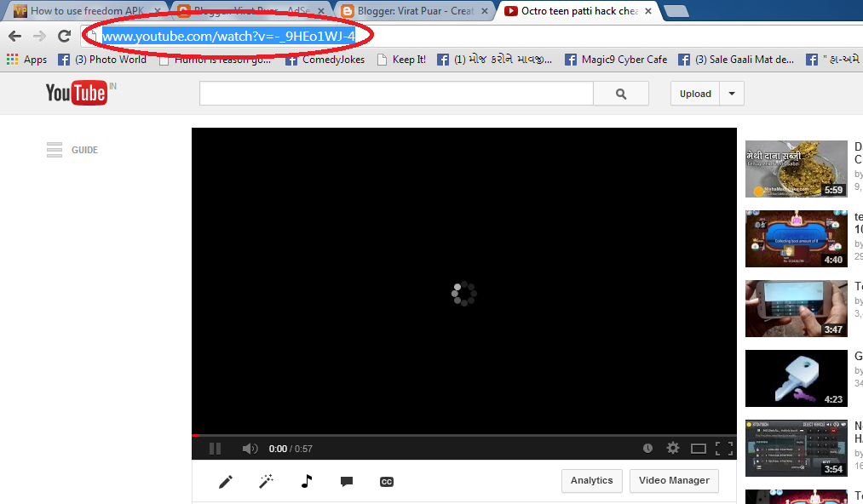Click the YouTube logo
863x504 pixels.
pos(75,93)
